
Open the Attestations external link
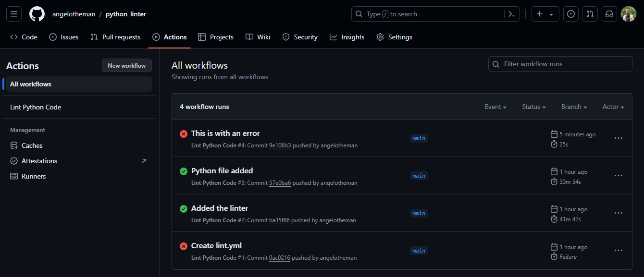coord(144,161)
